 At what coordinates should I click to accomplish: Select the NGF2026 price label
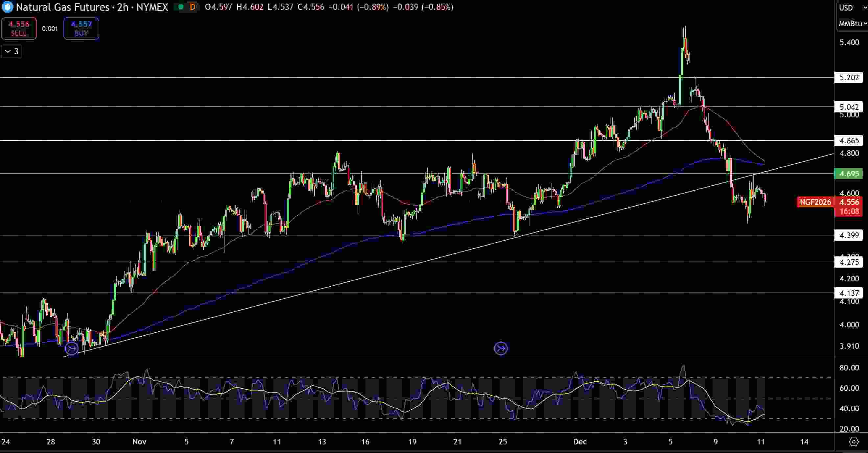click(815, 202)
